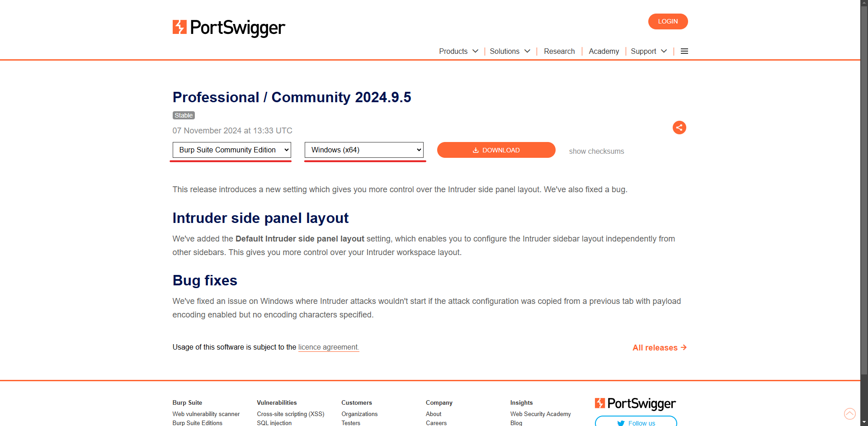The image size is (868, 426).
Task: Expand the Solutions menu
Action: 510,51
